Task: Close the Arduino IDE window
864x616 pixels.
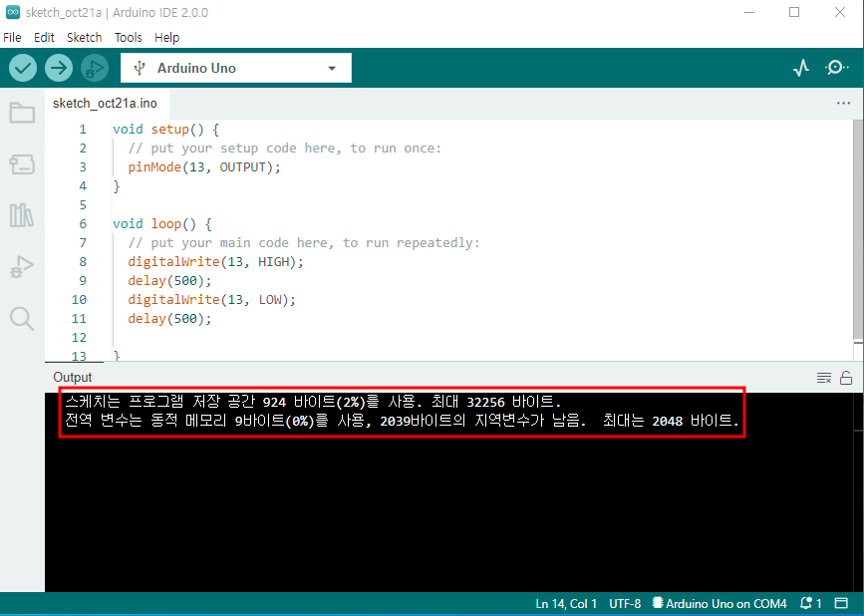Action: [840, 12]
